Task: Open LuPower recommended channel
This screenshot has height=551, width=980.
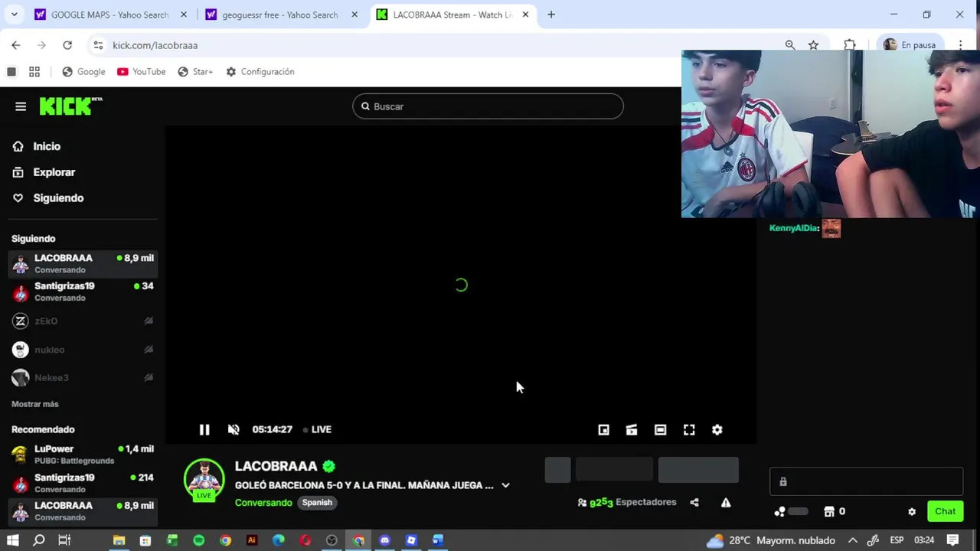Action: pyautogui.click(x=83, y=455)
